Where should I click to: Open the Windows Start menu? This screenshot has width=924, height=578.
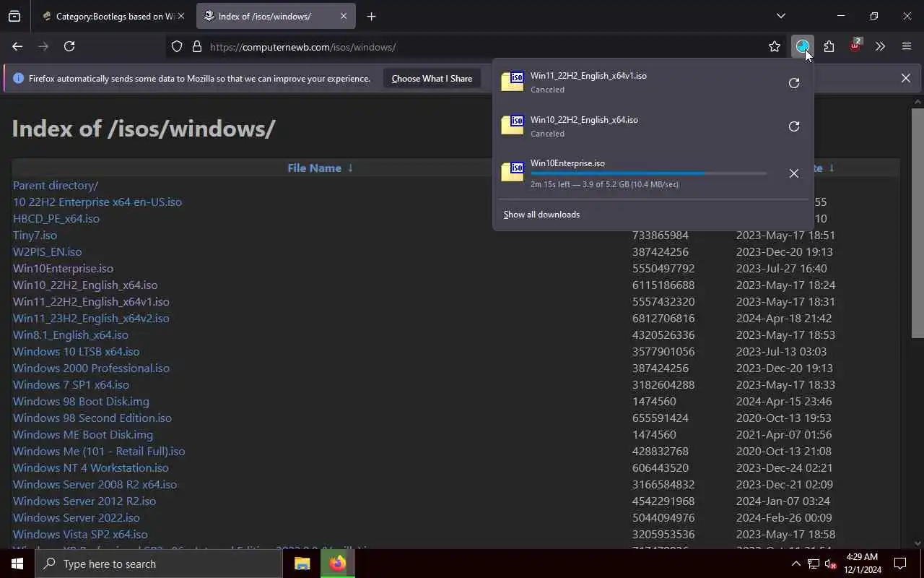pyautogui.click(x=17, y=564)
